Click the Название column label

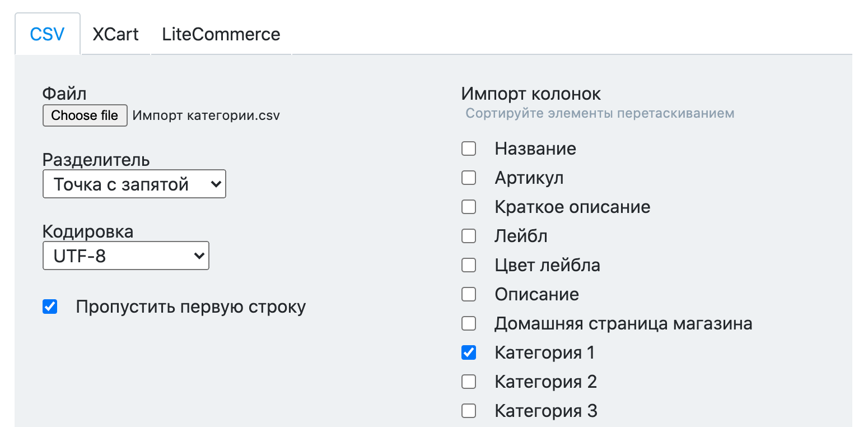[x=535, y=148]
